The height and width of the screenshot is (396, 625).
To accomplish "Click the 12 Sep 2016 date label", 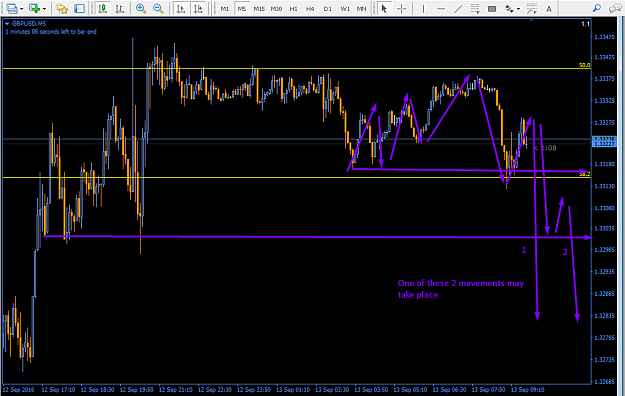I will tap(18, 390).
